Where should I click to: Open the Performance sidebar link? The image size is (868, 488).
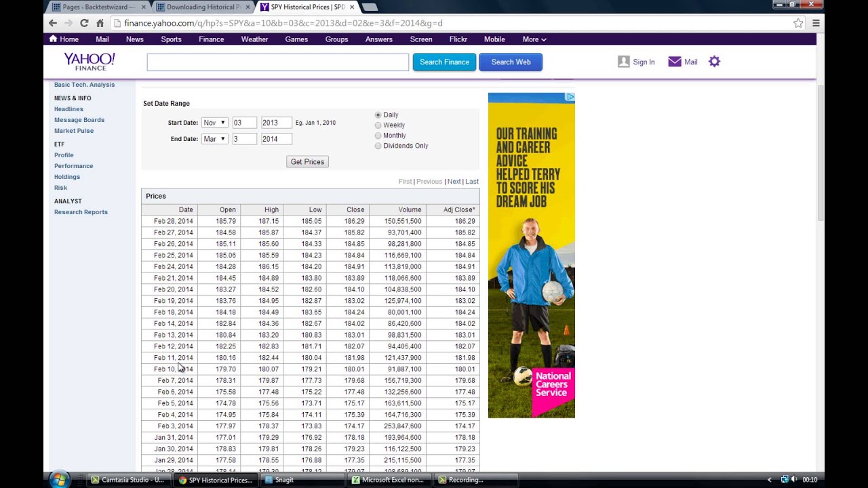click(74, 166)
